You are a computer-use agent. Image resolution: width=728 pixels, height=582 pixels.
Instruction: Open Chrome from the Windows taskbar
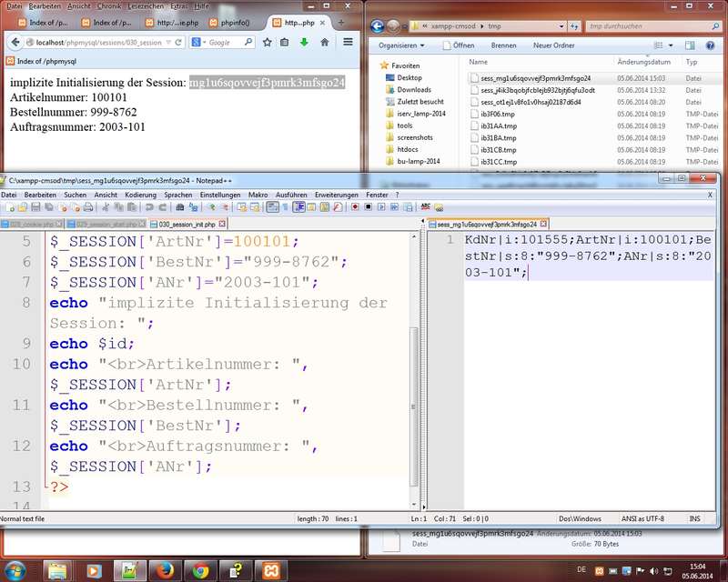[201, 570]
